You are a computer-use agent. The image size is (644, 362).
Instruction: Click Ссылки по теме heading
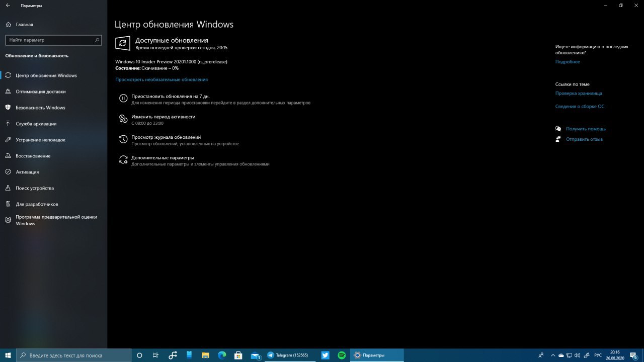pos(573,84)
